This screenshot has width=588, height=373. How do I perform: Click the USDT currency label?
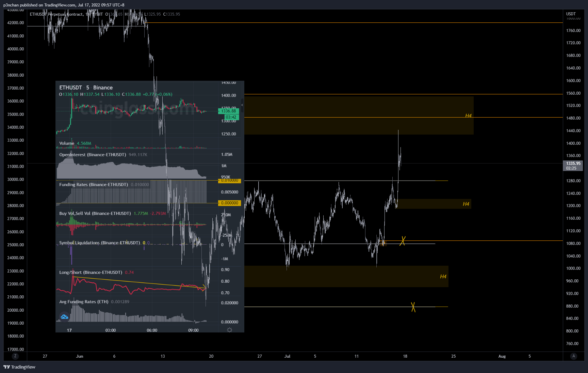tap(571, 14)
